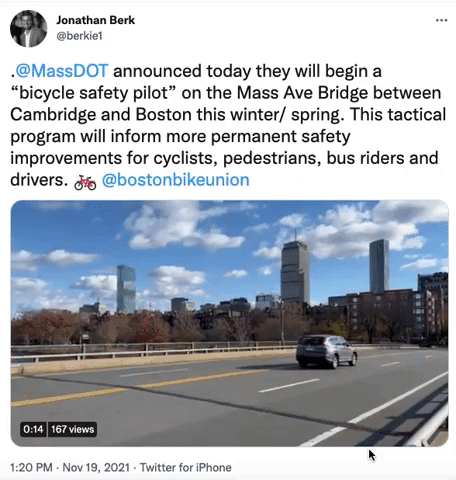This screenshot has width=456, height=480.
Task: Play the embedded bridge video
Action: click(x=230, y=323)
